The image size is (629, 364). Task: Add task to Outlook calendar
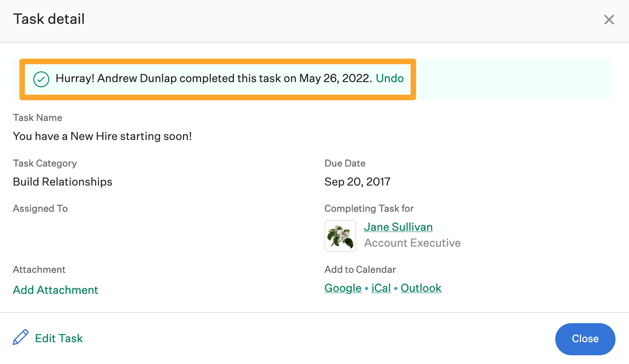[x=421, y=288]
